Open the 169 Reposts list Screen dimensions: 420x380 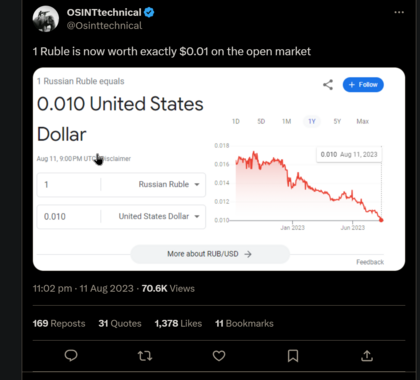click(59, 323)
